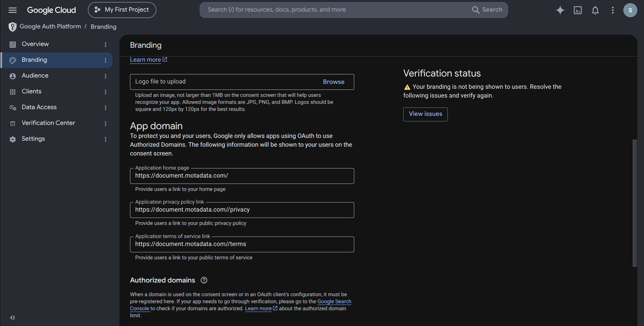Open the Data Access sidebar item
Screen dimensions: 644x326
(56, 107)
